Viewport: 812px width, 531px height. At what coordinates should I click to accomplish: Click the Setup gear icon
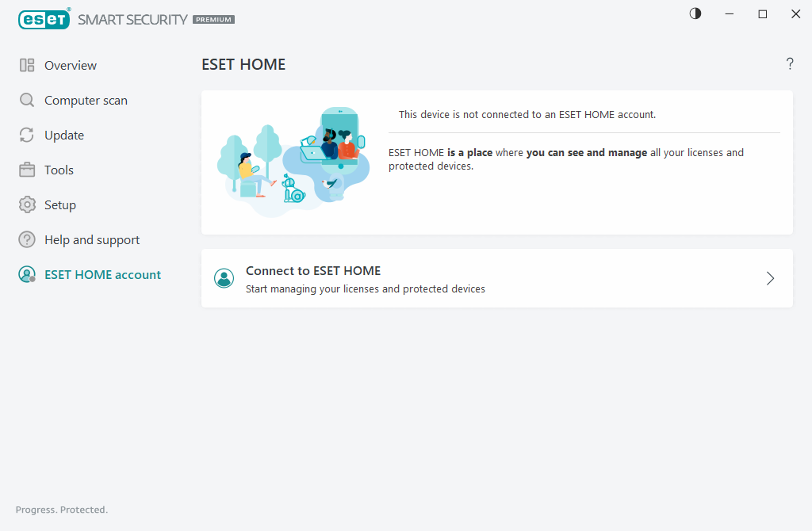27,205
